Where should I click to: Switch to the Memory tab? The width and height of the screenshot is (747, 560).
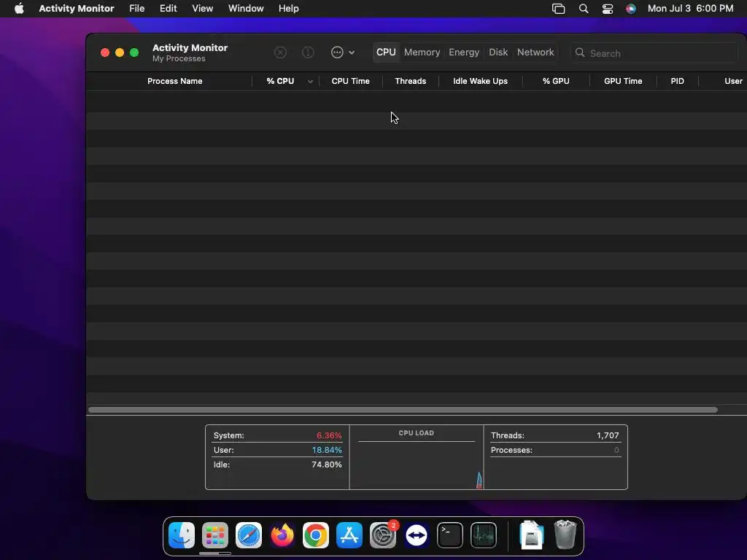[x=422, y=52]
